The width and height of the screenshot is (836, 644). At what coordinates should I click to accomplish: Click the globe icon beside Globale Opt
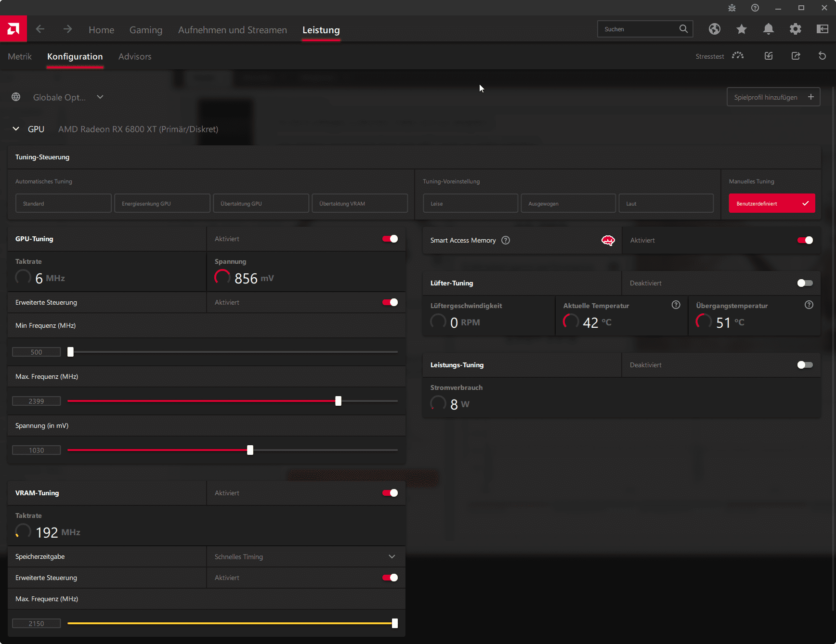point(16,97)
